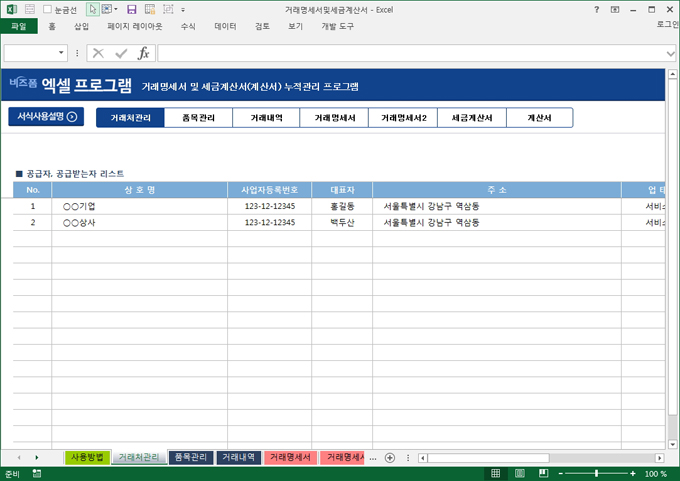Screen dimensions: 680x481
Task: Click the 로그인 sign-in link
Action: pyautogui.click(x=667, y=24)
